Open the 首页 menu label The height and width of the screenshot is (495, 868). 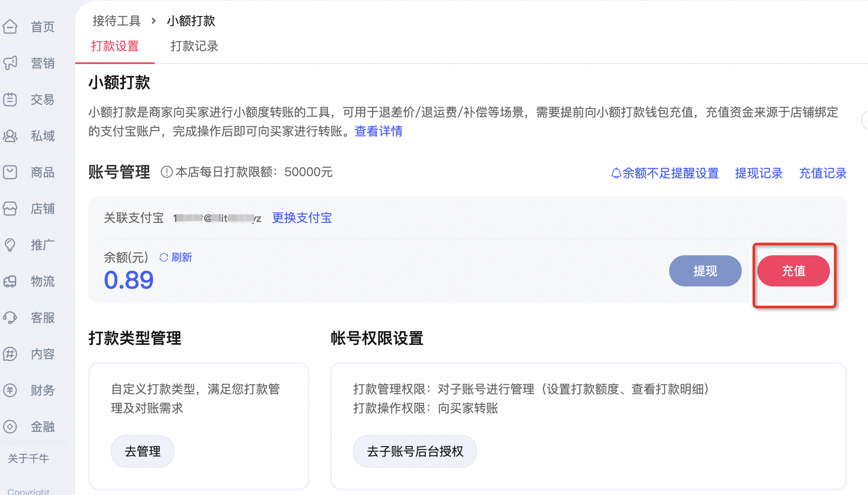click(x=43, y=27)
